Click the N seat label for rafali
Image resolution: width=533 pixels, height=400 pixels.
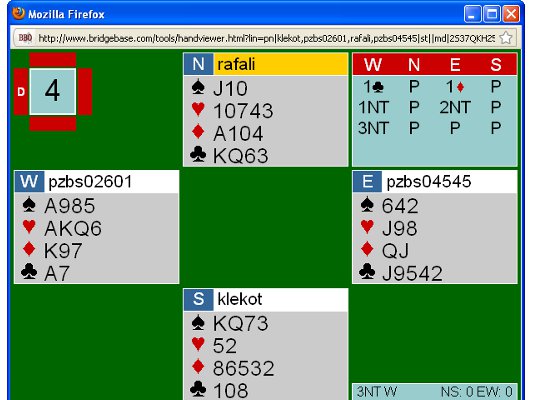click(199, 64)
